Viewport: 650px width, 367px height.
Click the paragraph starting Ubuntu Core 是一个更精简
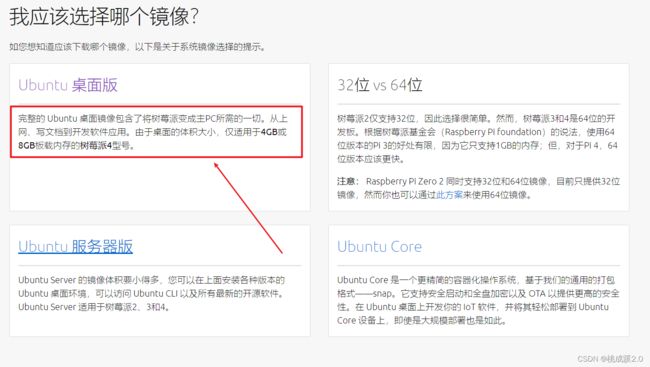[x=478, y=300]
